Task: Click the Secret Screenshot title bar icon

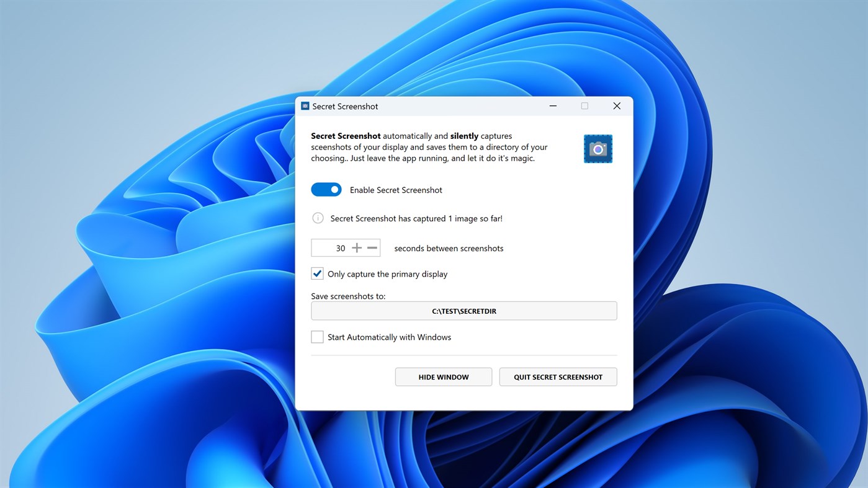Action: 304,105
